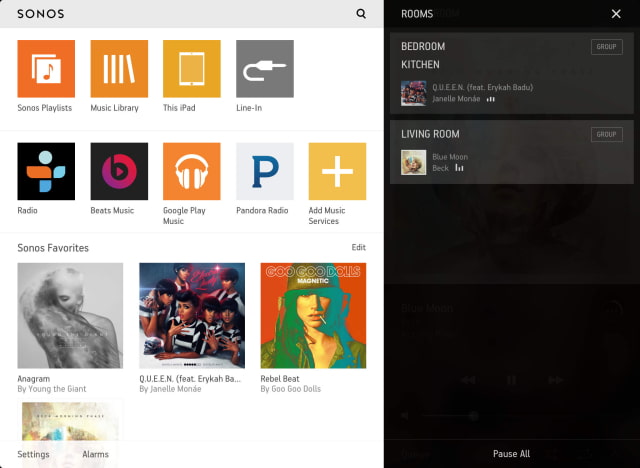Open the Alarms menu item
Viewport: 640px width, 468px height.
coord(96,454)
